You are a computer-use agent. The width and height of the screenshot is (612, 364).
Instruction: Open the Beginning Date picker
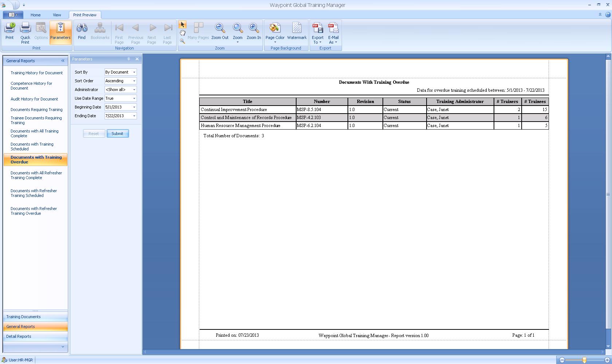point(134,107)
